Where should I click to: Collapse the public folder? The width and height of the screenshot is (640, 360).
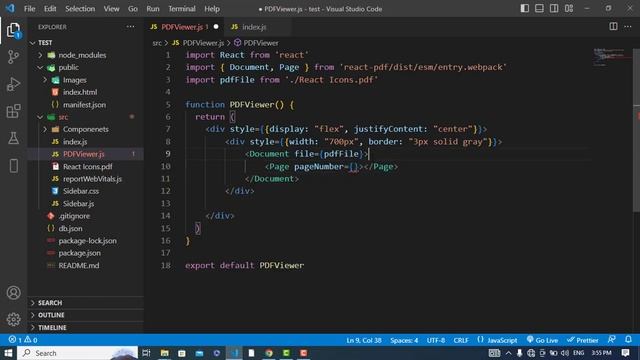(x=85, y=67)
